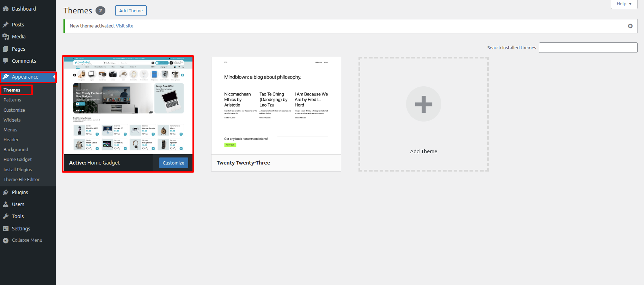644x285 pixels.
Task: Click the Comments speech bubble icon
Action: pos(6,61)
